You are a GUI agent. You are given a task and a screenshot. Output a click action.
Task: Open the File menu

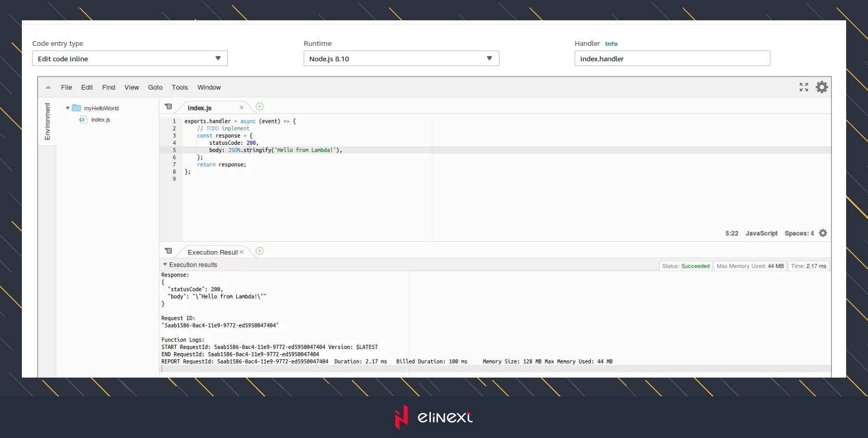(x=66, y=87)
